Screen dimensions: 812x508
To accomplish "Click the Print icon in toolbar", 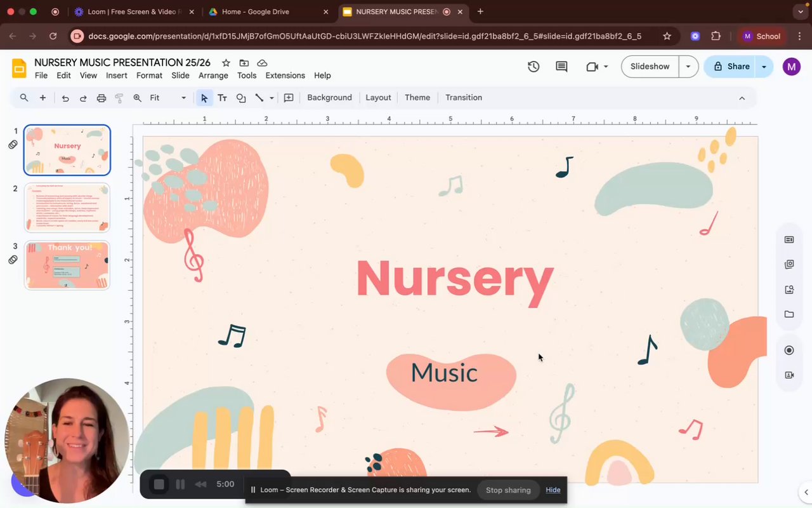I will 101,98.
